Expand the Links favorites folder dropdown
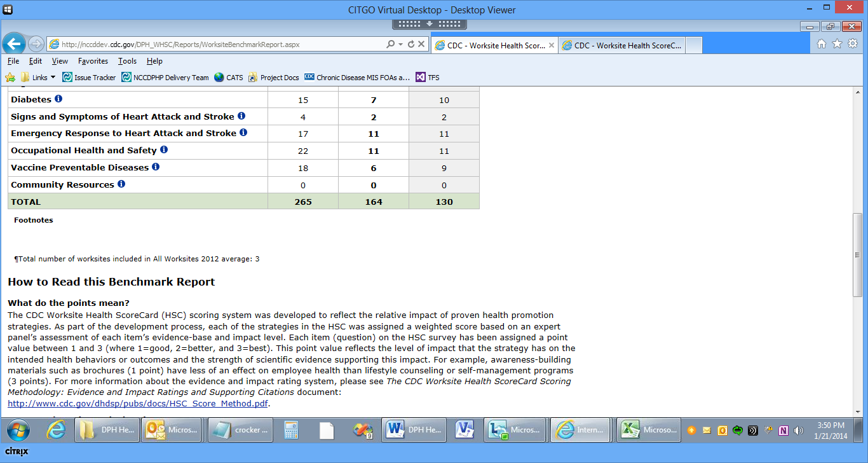This screenshot has height=463, width=868. pyautogui.click(x=53, y=78)
